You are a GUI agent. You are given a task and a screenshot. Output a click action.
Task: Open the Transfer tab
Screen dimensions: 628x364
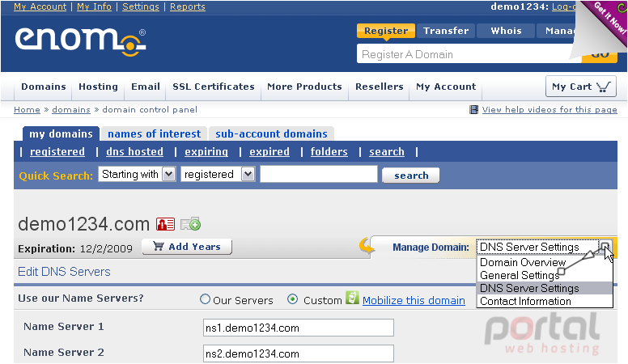point(446,31)
